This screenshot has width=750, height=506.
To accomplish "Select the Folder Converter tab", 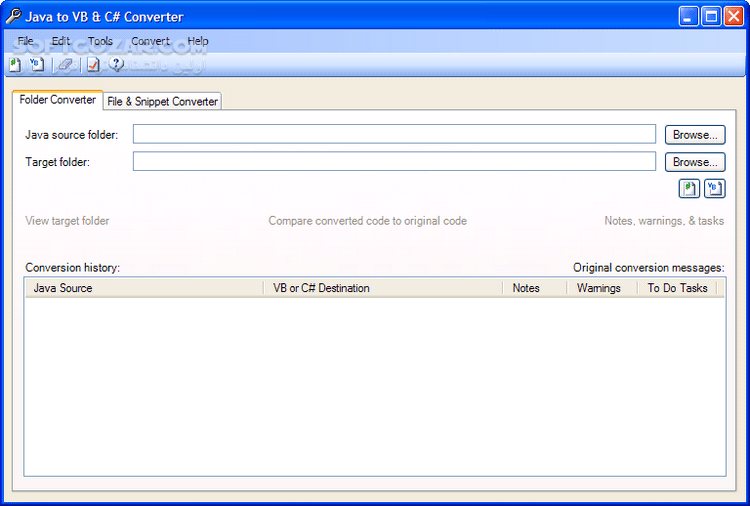I will click(x=58, y=100).
